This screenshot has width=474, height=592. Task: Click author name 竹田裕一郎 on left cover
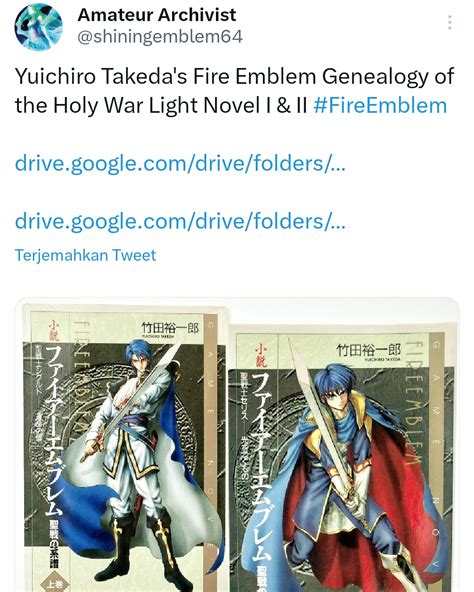tap(170, 328)
